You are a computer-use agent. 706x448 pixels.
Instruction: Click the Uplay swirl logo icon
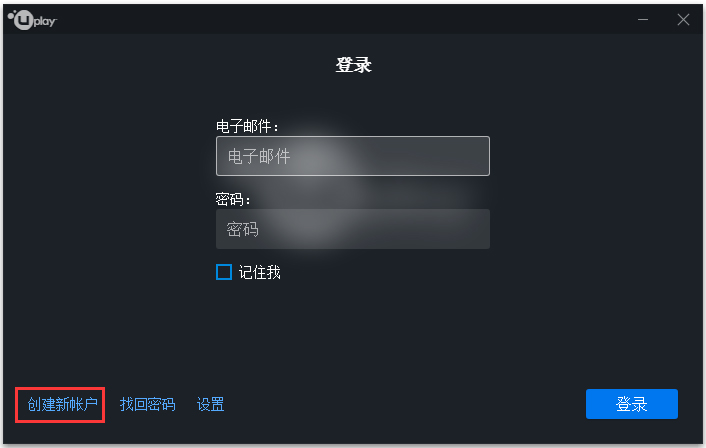click(21, 19)
